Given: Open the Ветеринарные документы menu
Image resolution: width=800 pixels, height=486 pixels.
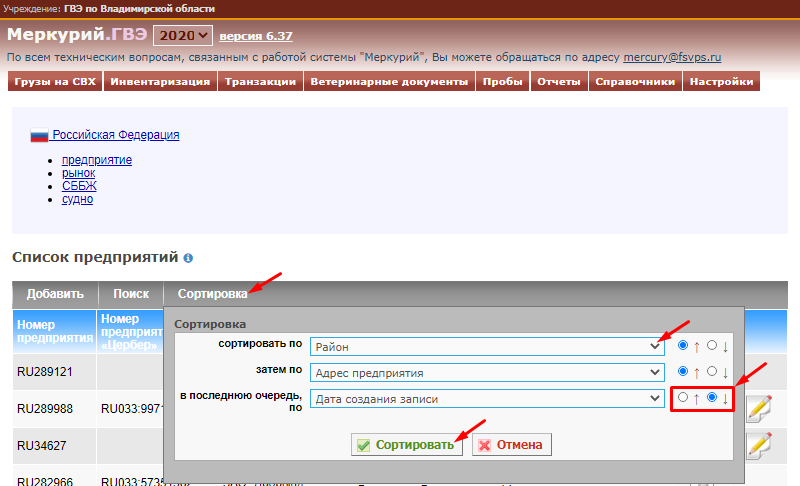Looking at the screenshot, I should point(390,82).
